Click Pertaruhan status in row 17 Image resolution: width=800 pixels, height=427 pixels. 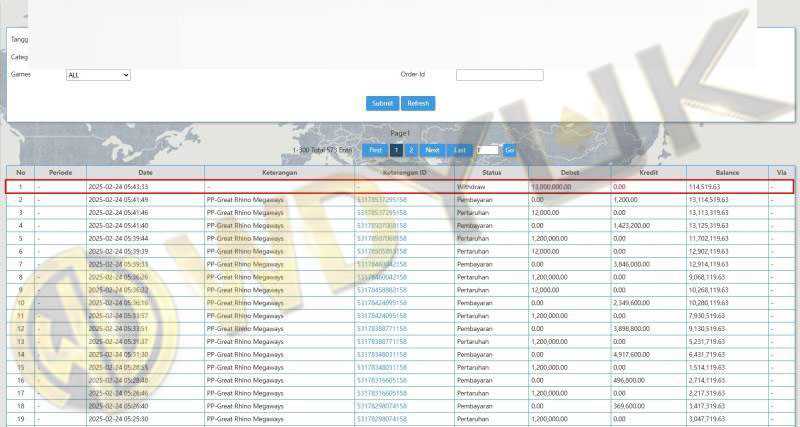pyautogui.click(x=473, y=393)
